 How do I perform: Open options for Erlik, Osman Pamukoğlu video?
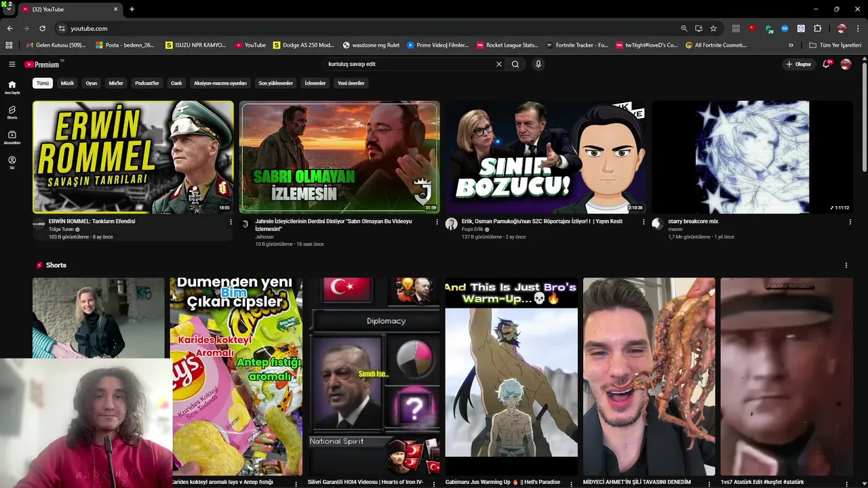point(644,222)
